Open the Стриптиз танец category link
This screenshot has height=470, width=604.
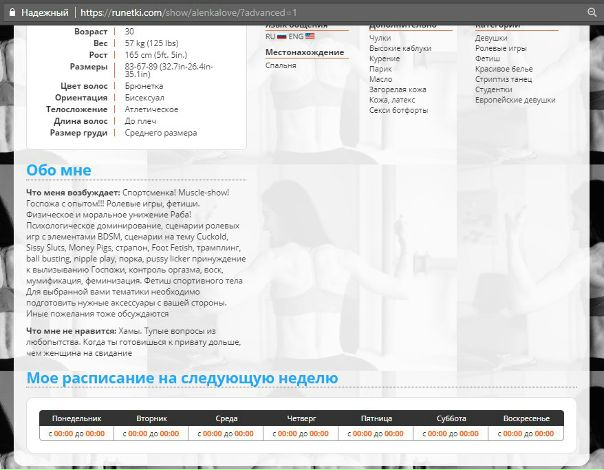point(504,78)
